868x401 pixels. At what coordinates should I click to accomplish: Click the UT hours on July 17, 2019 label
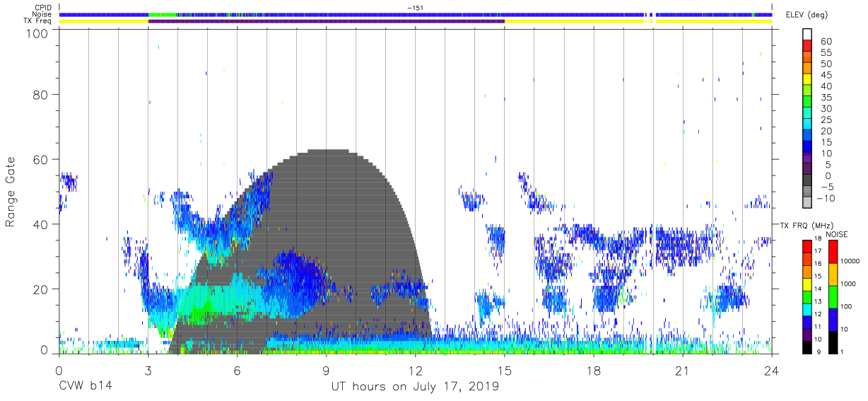point(415,387)
